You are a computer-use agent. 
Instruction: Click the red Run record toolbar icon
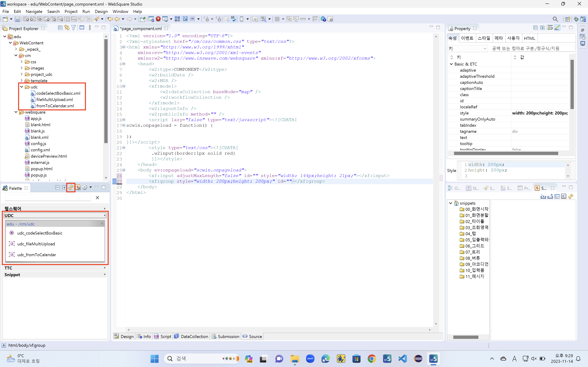(x=158, y=19)
